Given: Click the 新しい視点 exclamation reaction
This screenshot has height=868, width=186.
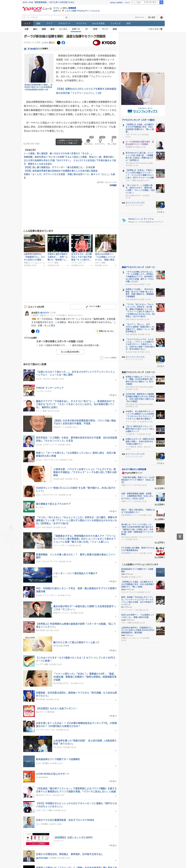Looking at the screenshot, I should (x=112, y=141).
